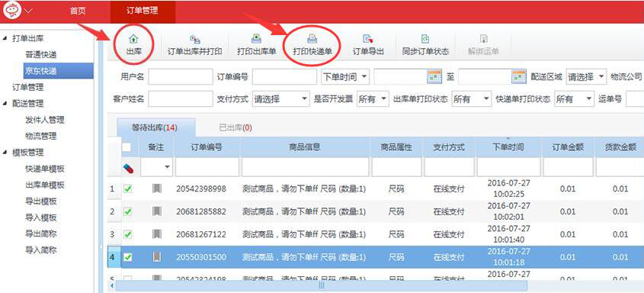Image resolution: width=644 pixels, height=293 pixels.
Task: Click the 商品信息 column filter box
Action: (305, 167)
